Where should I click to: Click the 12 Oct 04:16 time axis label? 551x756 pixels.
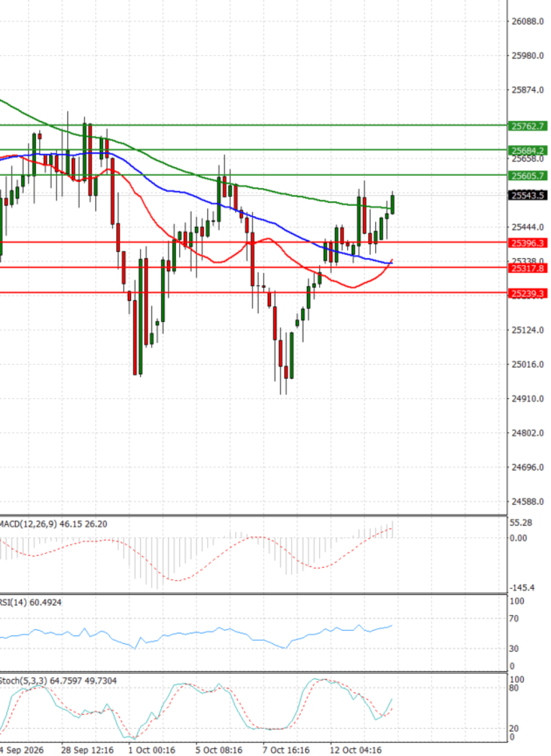click(x=355, y=750)
